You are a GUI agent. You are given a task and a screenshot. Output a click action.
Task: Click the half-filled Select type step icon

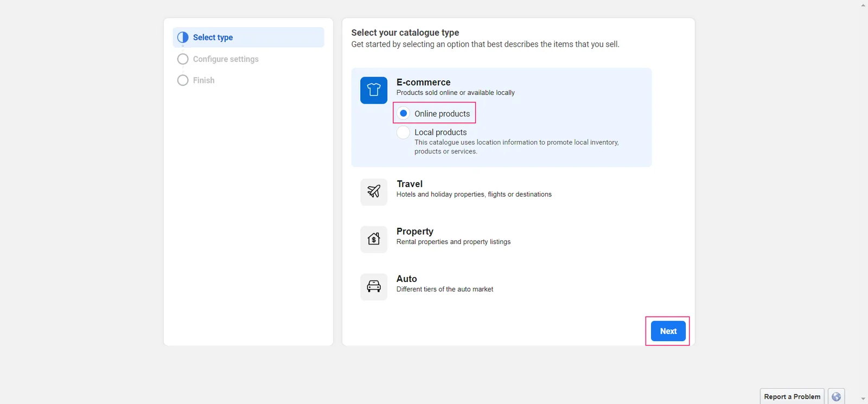pos(183,37)
